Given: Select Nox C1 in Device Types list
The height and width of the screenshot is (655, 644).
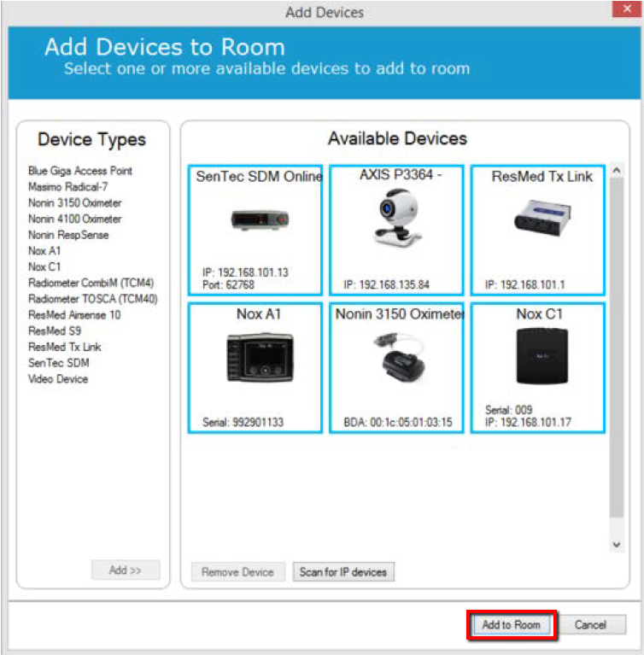Looking at the screenshot, I should (x=44, y=267).
